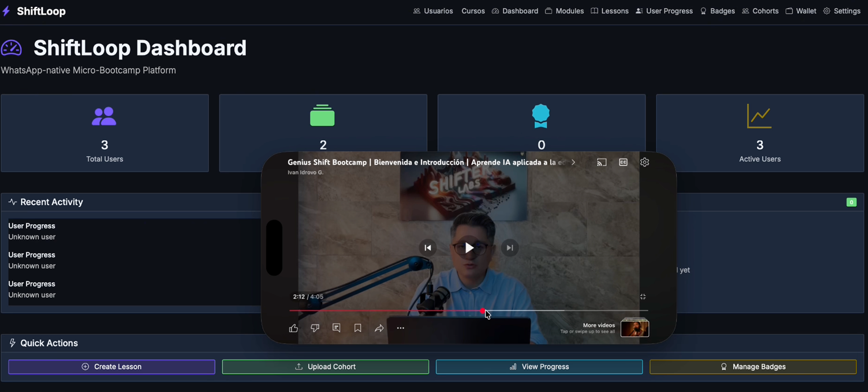The image size is (868, 392).
Task: Click the red progress scrubber on timeline
Action: click(483, 311)
